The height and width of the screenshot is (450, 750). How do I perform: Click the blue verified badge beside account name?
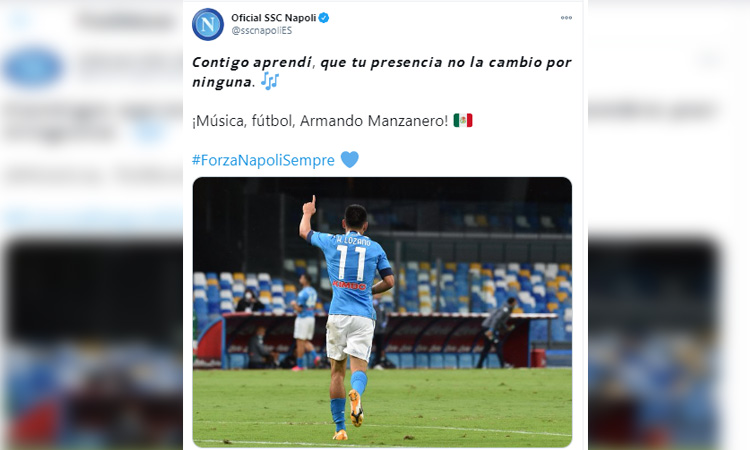click(x=324, y=18)
